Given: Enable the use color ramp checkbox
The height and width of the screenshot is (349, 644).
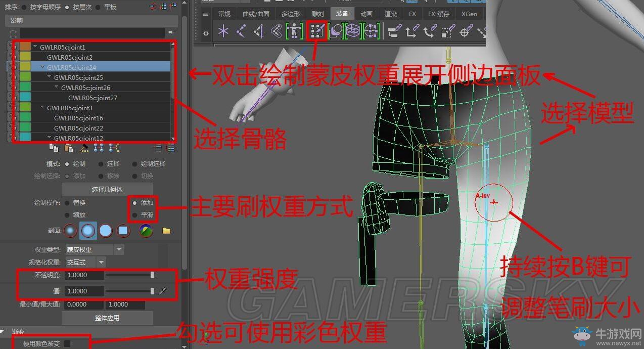Looking at the screenshot, I should [x=67, y=343].
